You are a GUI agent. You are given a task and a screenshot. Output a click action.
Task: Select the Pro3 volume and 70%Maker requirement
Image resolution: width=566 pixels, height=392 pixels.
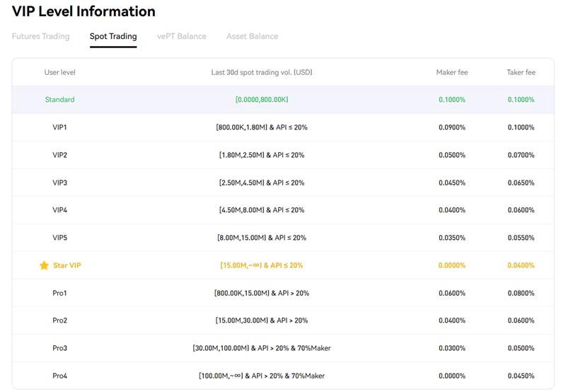[262, 348]
